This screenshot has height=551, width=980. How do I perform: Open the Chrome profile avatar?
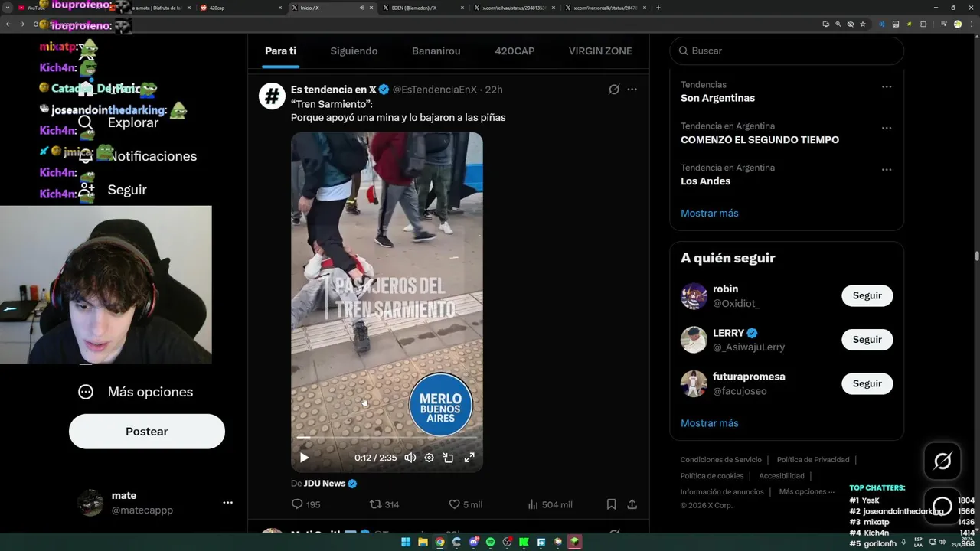pyautogui.click(x=958, y=24)
